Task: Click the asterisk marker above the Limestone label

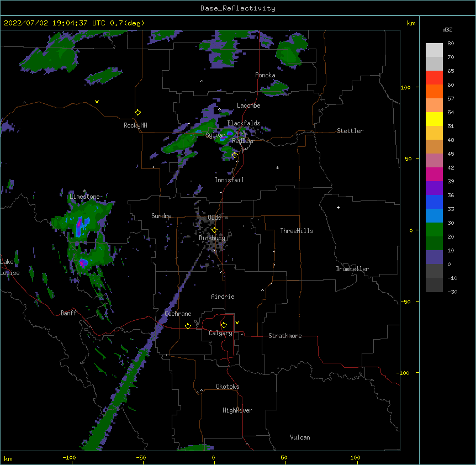Action: point(84,191)
